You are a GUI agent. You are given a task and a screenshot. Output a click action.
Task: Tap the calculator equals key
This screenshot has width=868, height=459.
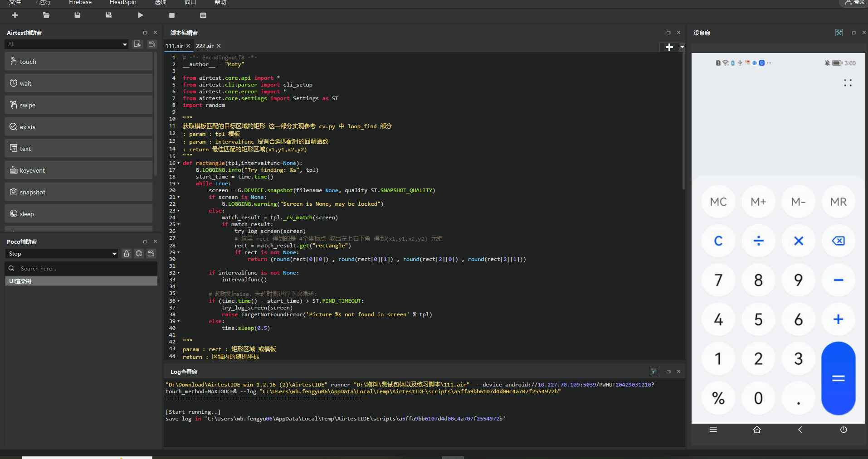pyautogui.click(x=839, y=378)
